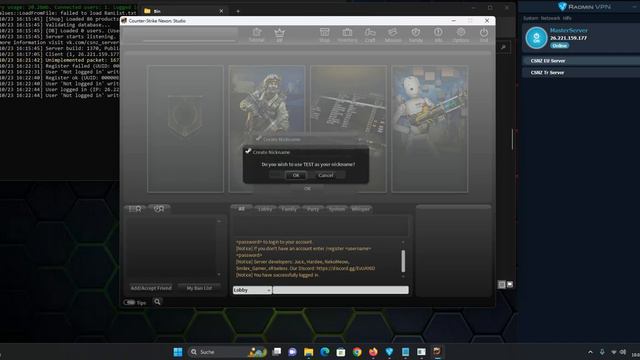
Task: Click the Windows Start button
Action: click(178, 352)
